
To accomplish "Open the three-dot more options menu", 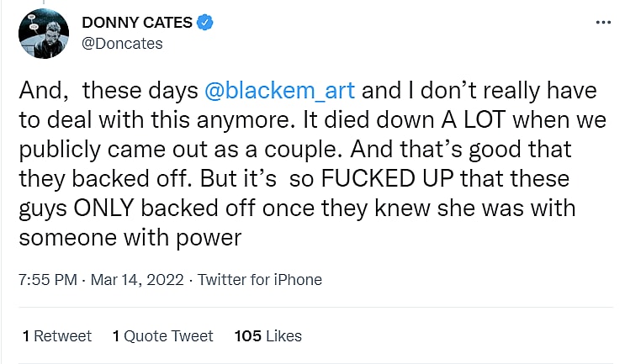I will (x=602, y=22).
